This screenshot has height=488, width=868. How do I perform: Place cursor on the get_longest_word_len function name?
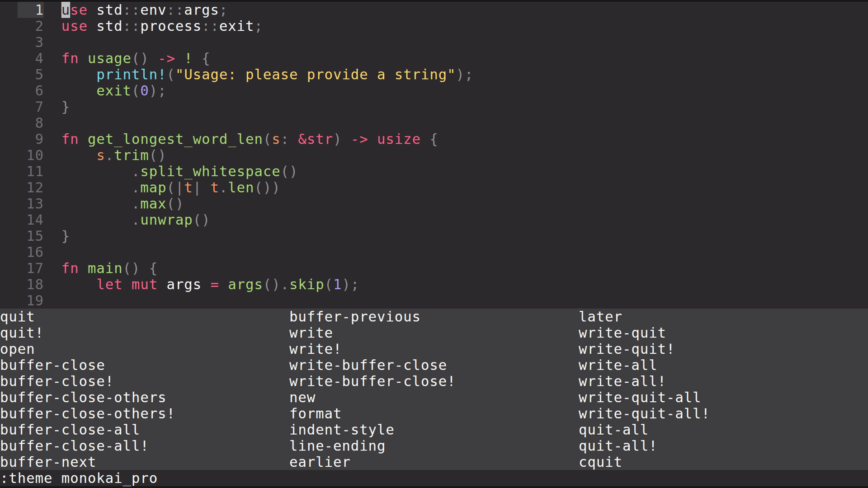[x=175, y=139]
